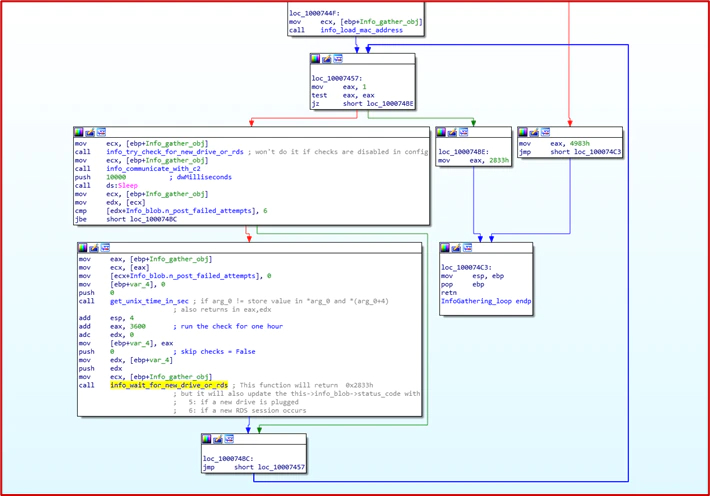The image size is (710, 496).
Task: Click the color icon on the get_unix_time_in_sec node
Action: point(82,247)
